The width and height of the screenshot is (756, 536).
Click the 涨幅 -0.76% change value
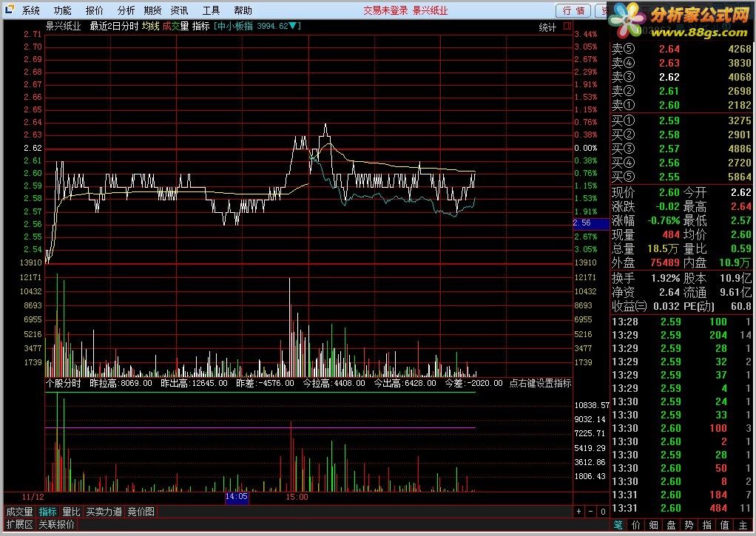coord(664,221)
